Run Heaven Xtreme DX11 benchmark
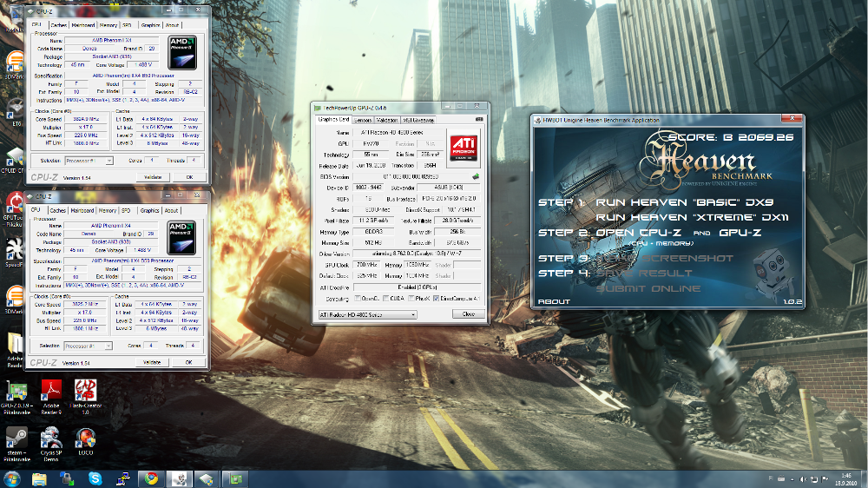The height and width of the screenshot is (488, 868). (x=692, y=217)
